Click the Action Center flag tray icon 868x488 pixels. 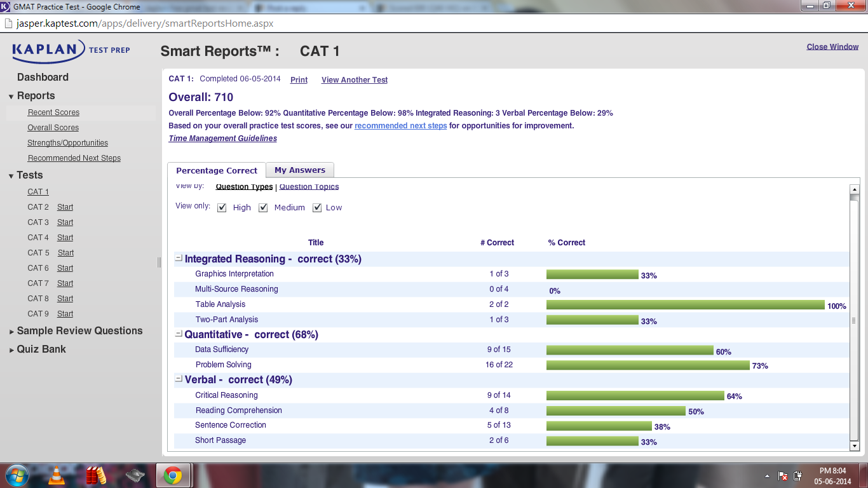point(783,476)
